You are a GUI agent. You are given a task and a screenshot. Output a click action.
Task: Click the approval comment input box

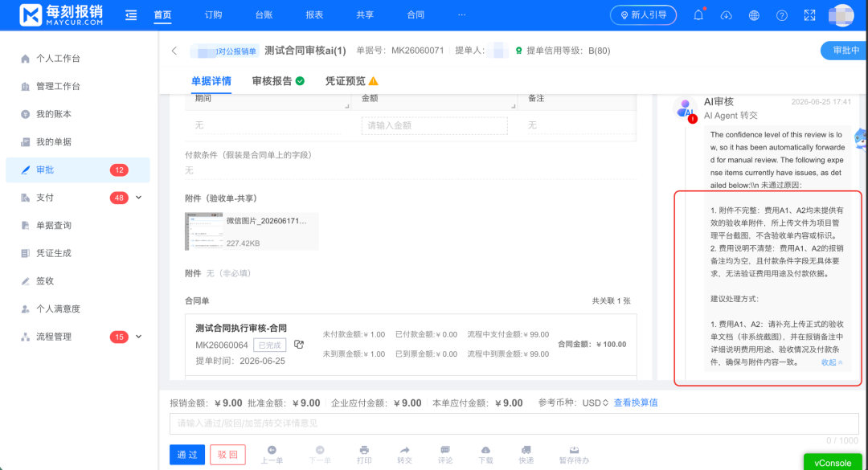pos(514,423)
